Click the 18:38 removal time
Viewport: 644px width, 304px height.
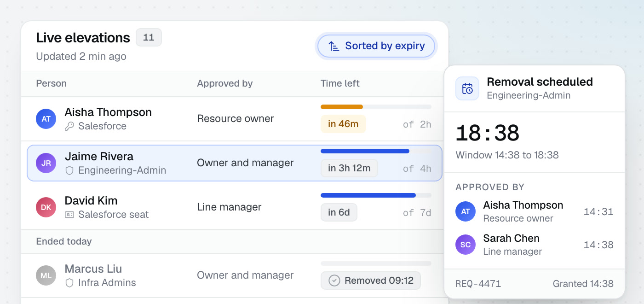pos(488,133)
